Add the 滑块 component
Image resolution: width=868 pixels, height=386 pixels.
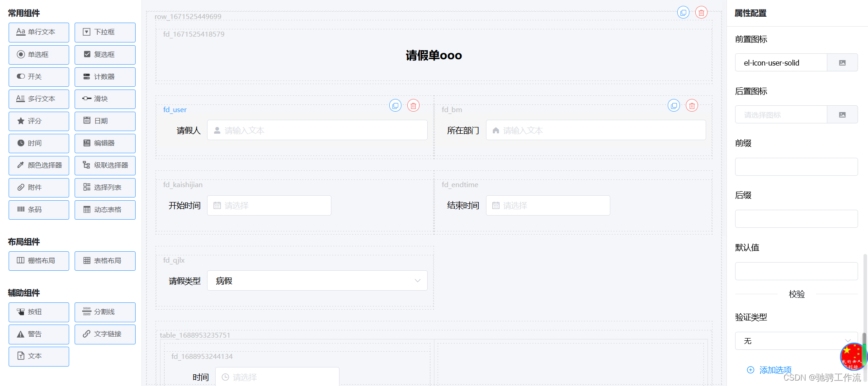[105, 99]
